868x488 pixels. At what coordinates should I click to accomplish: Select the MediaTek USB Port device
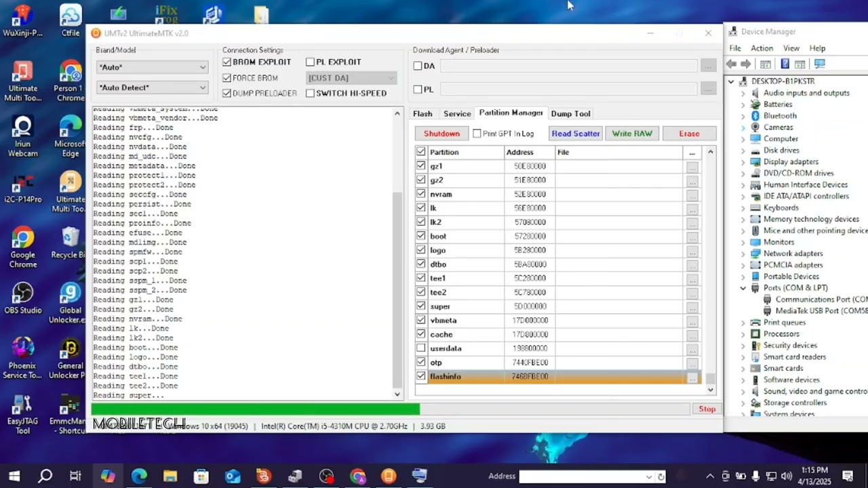pos(816,311)
